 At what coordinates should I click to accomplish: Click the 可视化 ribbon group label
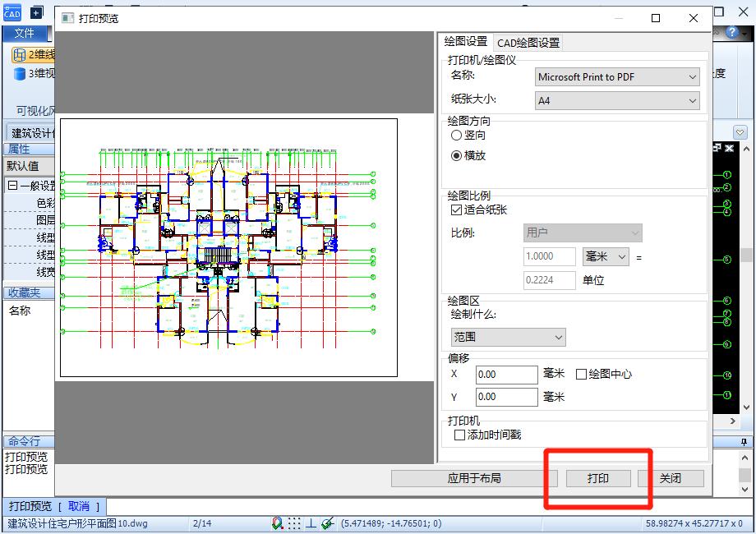click(x=35, y=111)
